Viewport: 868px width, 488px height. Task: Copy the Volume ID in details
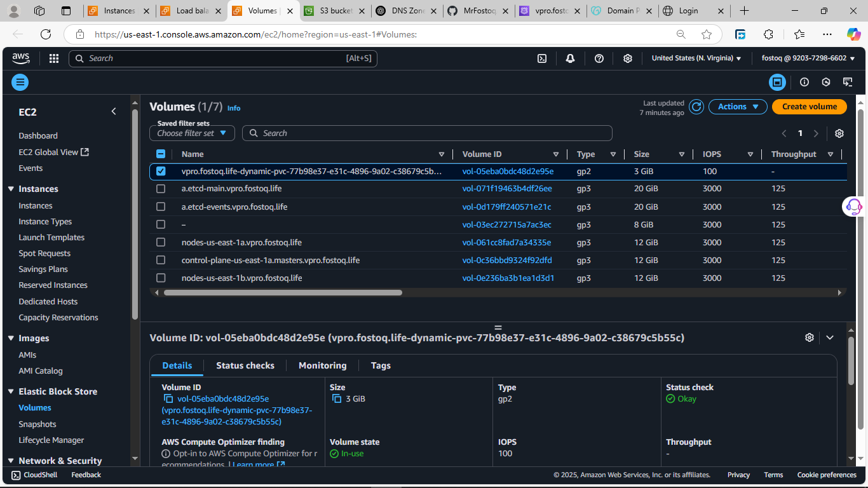coord(168,399)
